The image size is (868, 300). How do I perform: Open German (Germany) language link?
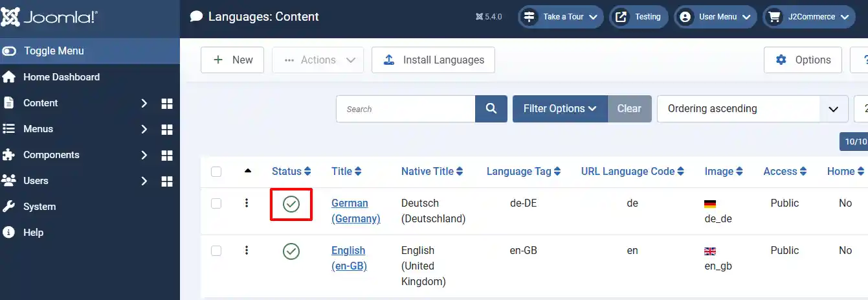click(x=356, y=211)
